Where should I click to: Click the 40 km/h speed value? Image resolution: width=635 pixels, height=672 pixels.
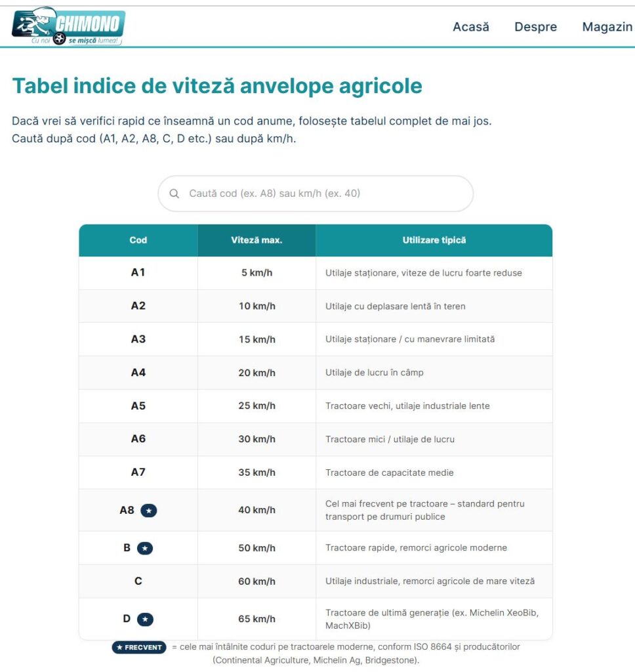tap(256, 510)
